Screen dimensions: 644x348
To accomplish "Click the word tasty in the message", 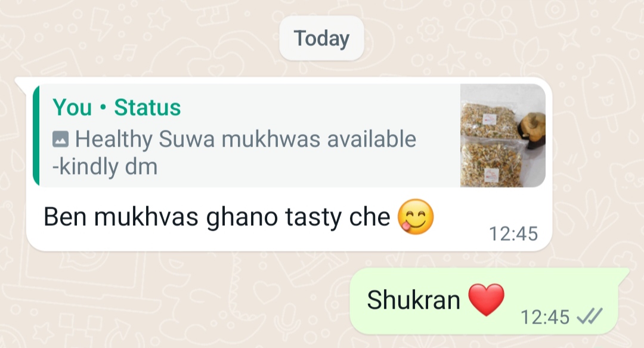I will [314, 218].
